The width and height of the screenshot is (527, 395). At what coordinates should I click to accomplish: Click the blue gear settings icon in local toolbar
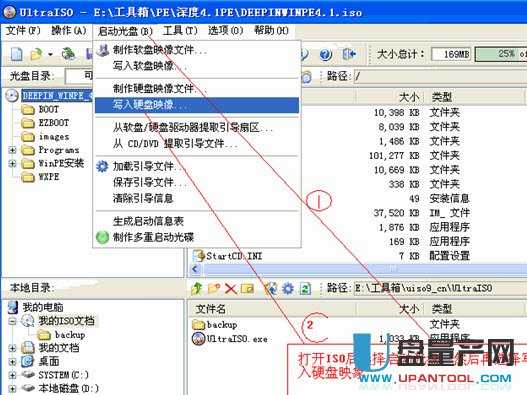(x=288, y=288)
